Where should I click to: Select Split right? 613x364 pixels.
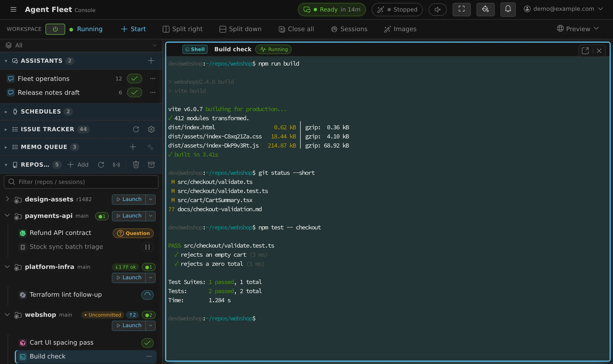pos(182,29)
